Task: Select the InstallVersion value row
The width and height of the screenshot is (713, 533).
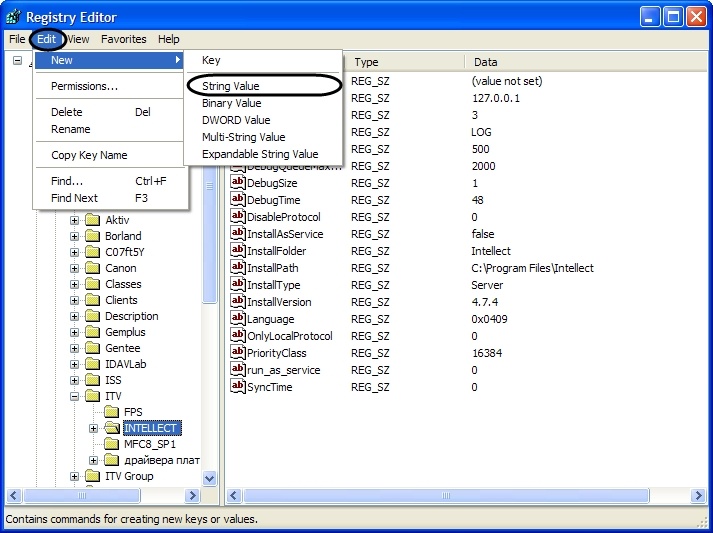Action: 279,302
